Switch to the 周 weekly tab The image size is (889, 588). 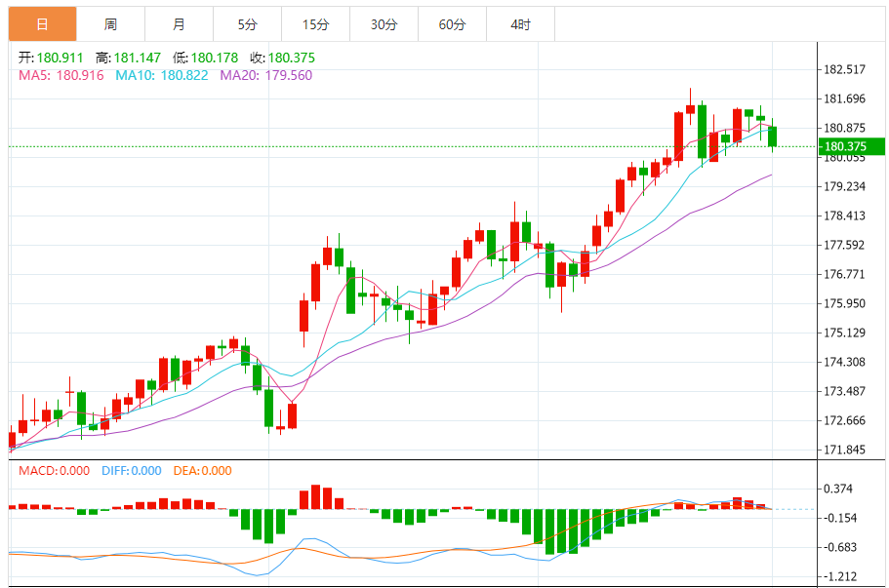110,24
